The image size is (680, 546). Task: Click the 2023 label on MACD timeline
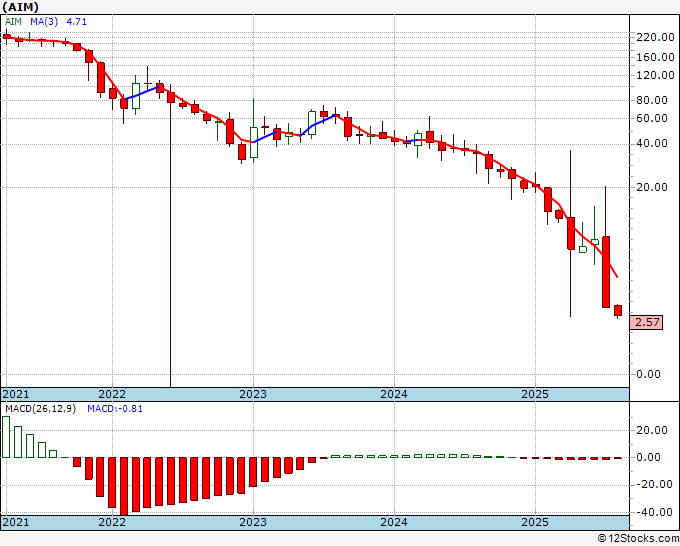pos(253,522)
